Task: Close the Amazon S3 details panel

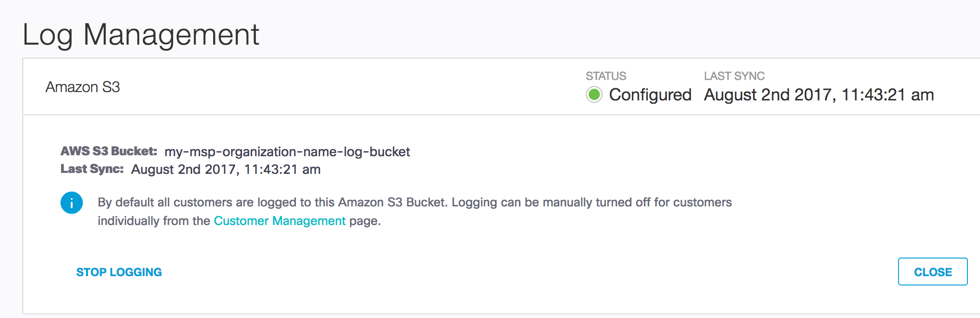Action: tap(933, 272)
